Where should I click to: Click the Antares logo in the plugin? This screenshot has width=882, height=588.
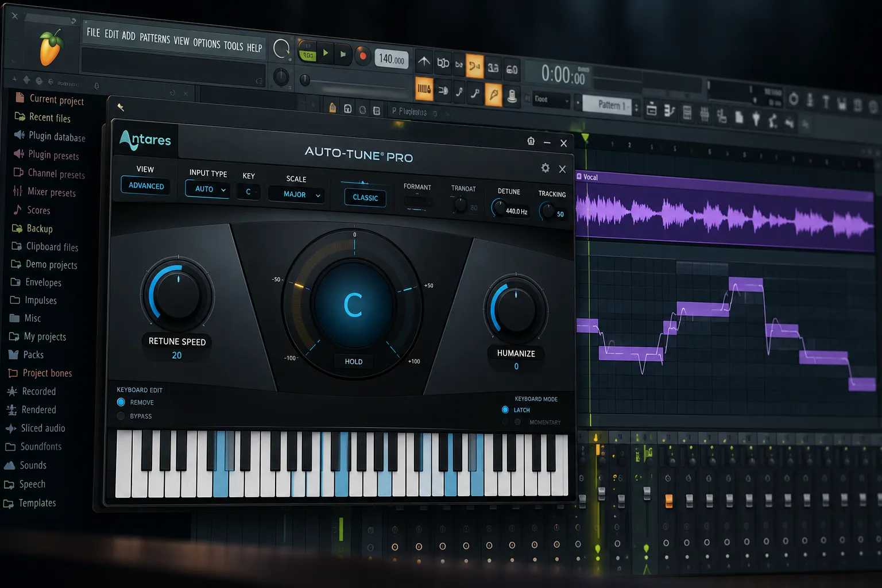click(x=145, y=140)
